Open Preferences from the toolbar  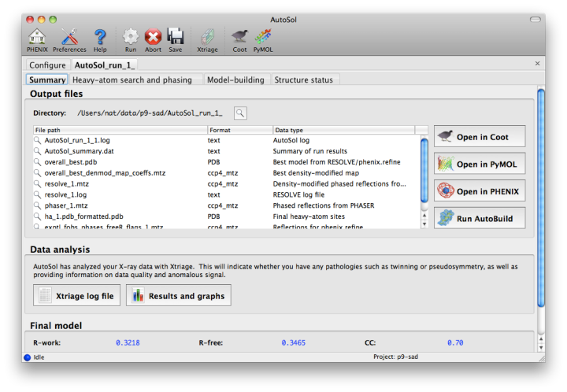[x=69, y=36]
